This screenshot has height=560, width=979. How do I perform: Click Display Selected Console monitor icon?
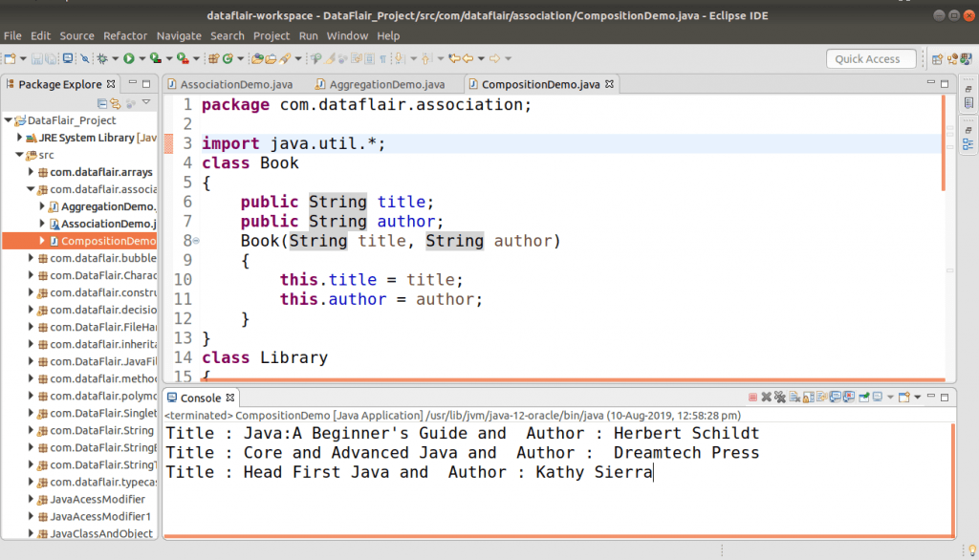[878, 397]
